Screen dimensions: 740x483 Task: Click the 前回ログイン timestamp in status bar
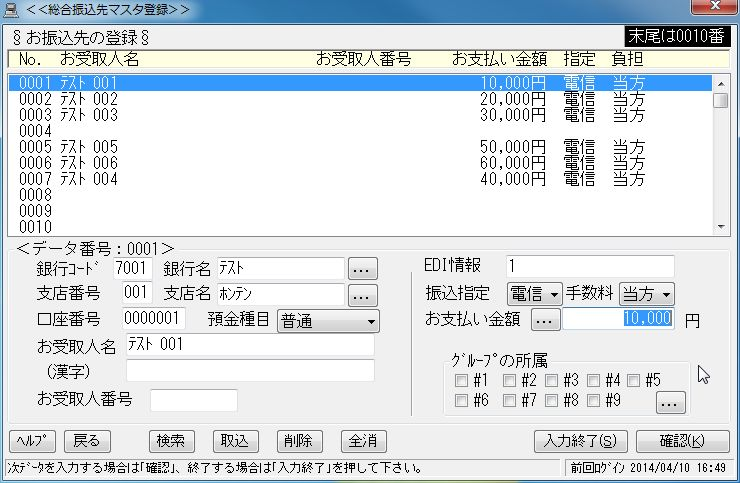point(648,468)
